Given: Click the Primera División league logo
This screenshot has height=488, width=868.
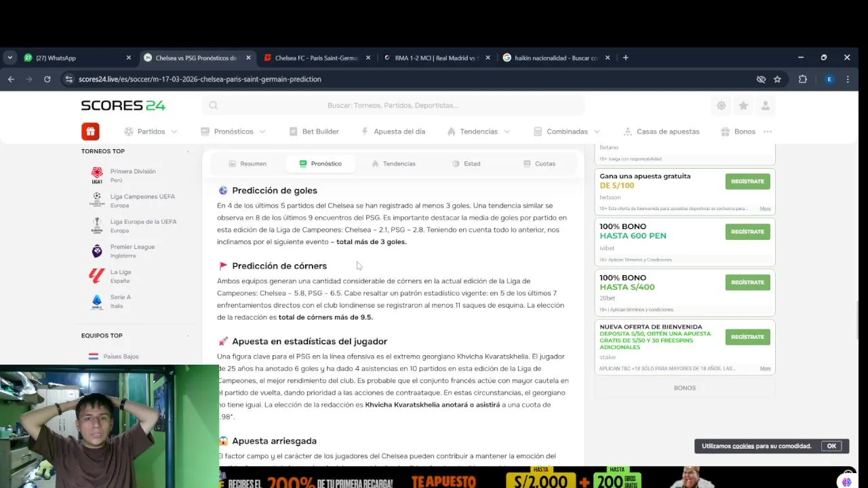Looking at the screenshot, I should [x=97, y=176].
